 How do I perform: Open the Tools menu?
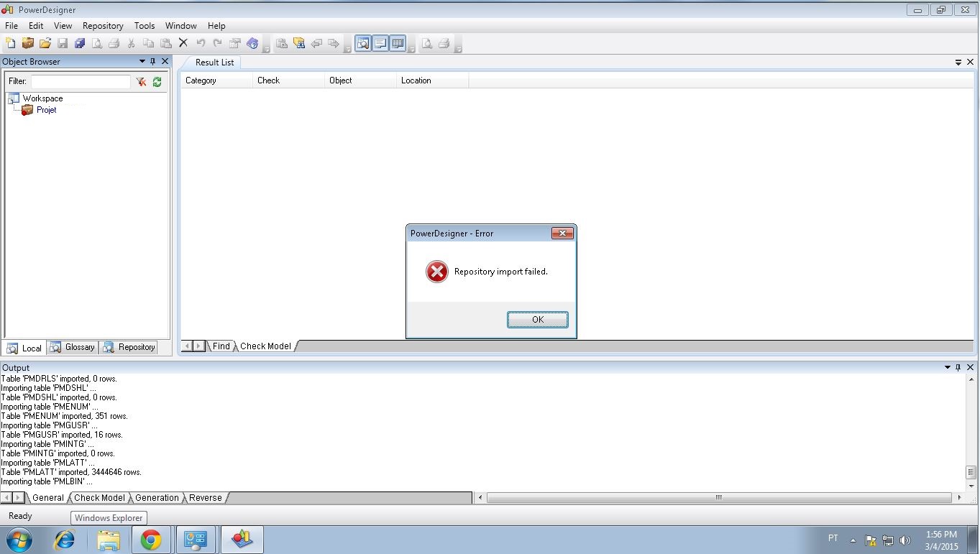tap(145, 26)
